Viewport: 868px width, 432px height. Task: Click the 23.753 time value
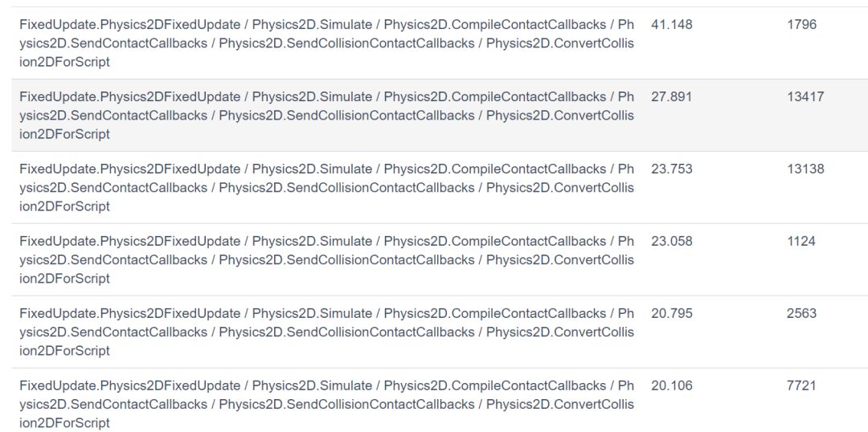click(671, 169)
